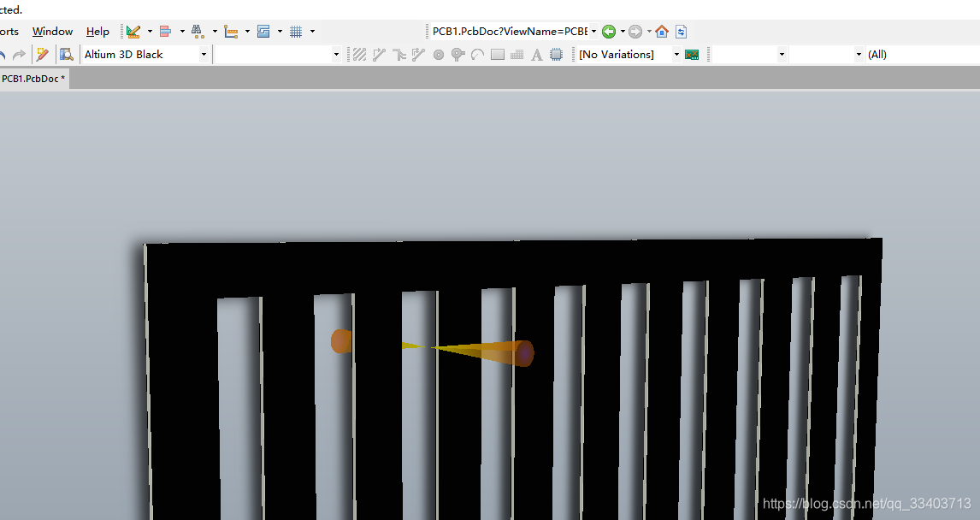The width and height of the screenshot is (980, 520).
Task: Click the place polygon plane icon
Action: [517, 55]
